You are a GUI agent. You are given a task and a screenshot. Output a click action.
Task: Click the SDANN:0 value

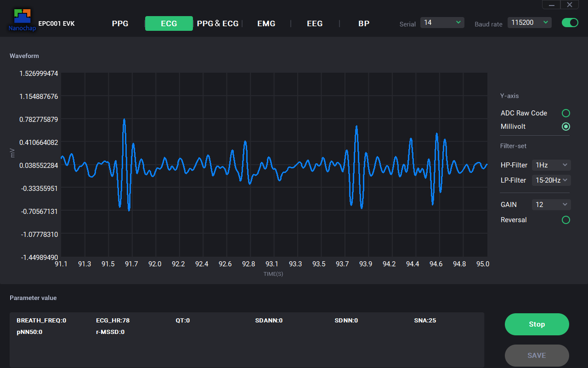269,321
